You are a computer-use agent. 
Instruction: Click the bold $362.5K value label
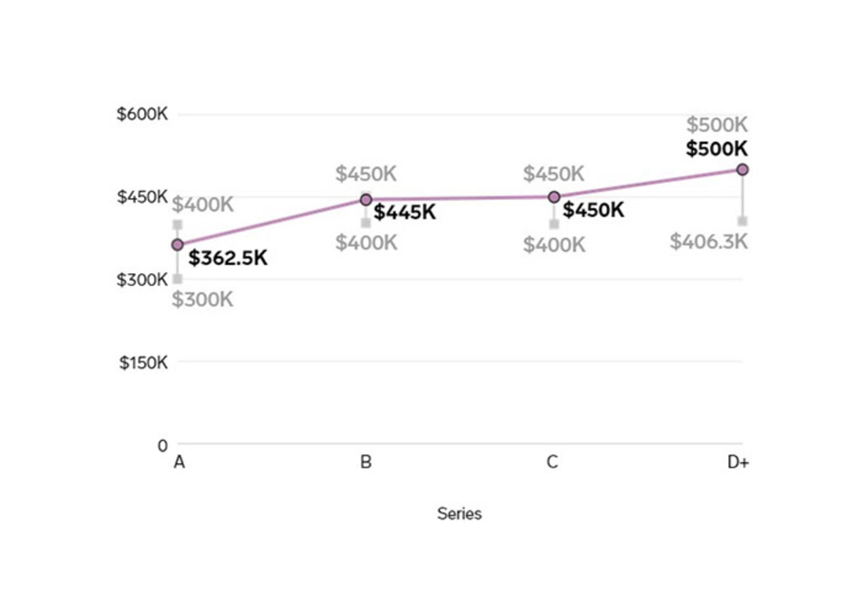point(228,258)
